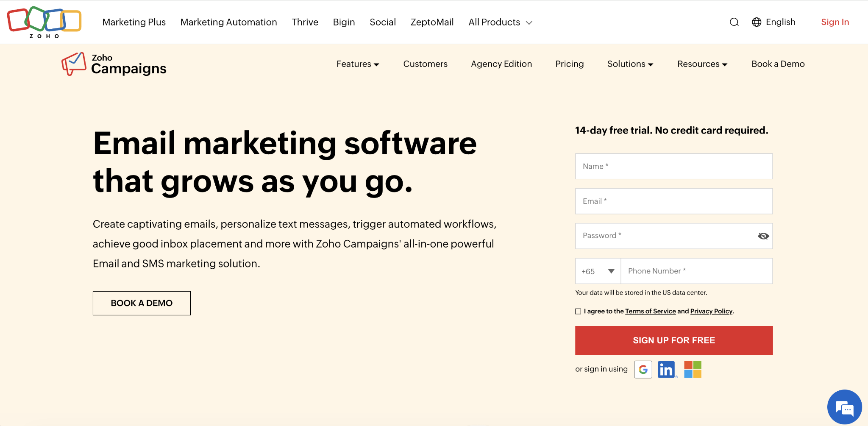Sign in using the Google icon
Image resolution: width=868 pixels, height=426 pixels.
(643, 369)
